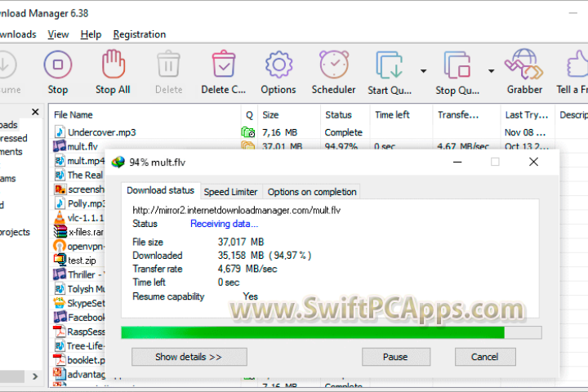Image resolution: width=588 pixels, height=392 pixels.
Task: Select the Tree-Life file row
Action: 78,346
